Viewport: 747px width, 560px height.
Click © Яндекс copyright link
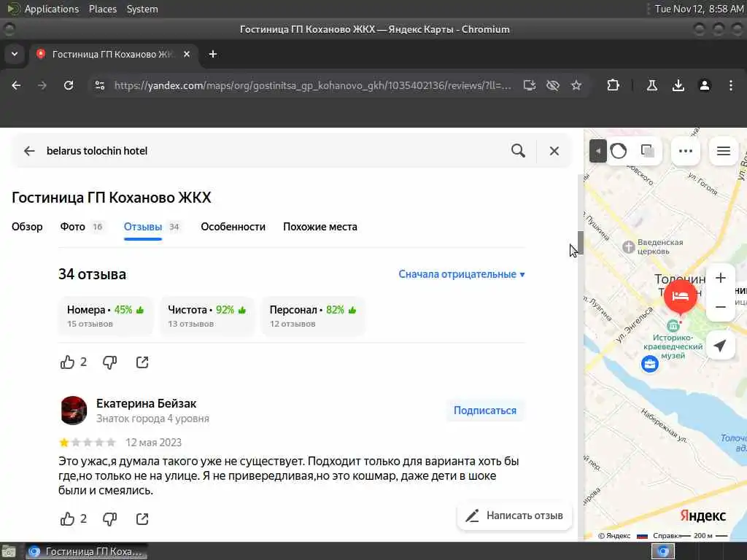coord(614,536)
